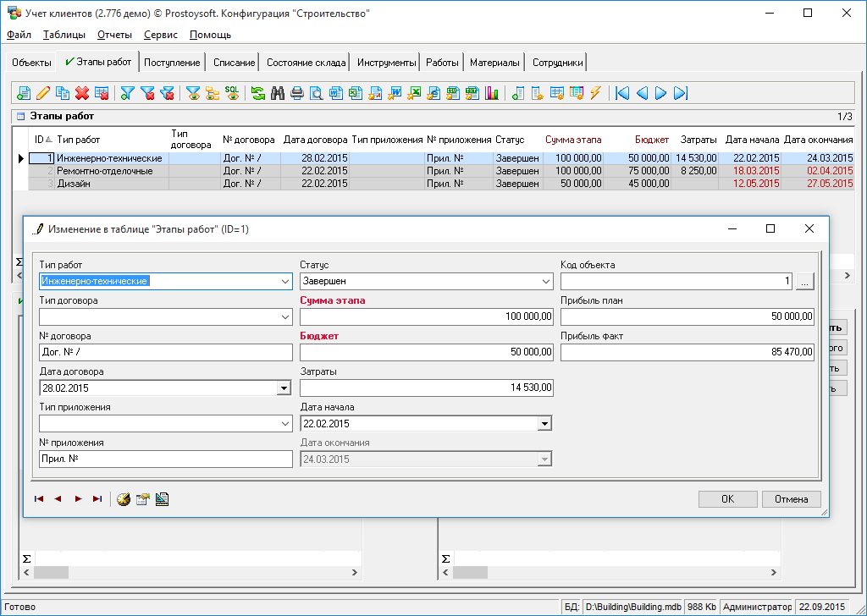Screen dimensions: 867x616
Task: Switch to the Сотрудники tab
Action: [557, 63]
